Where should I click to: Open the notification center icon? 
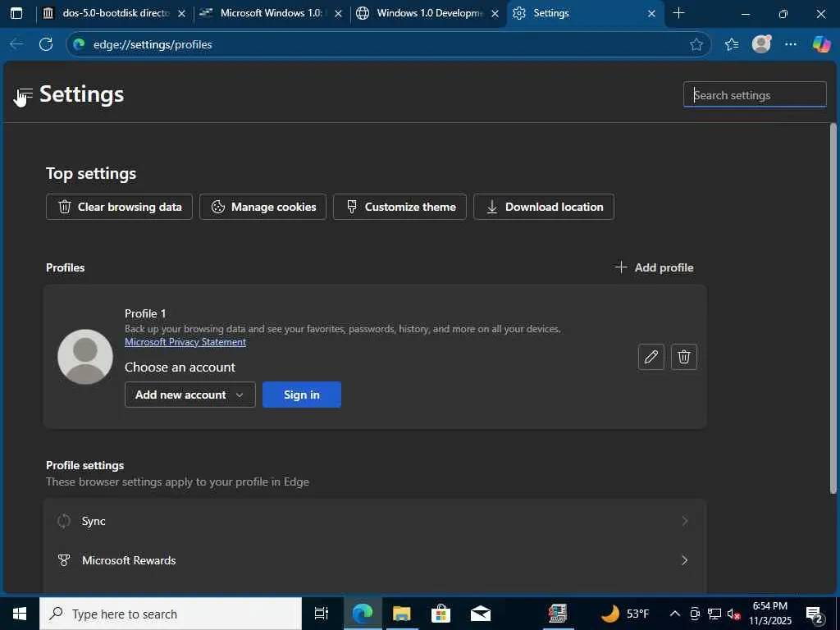click(815, 614)
